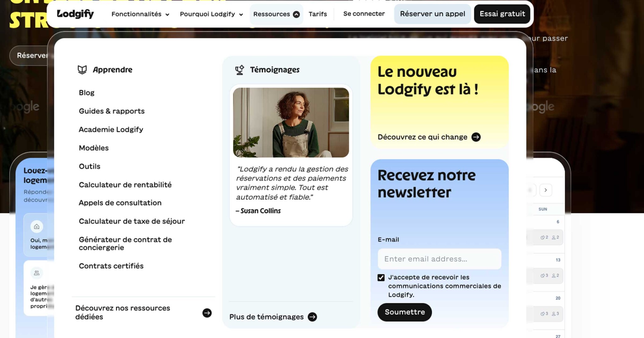Uncheck the J'accepte de recevoir communications checkbox

[x=381, y=278]
